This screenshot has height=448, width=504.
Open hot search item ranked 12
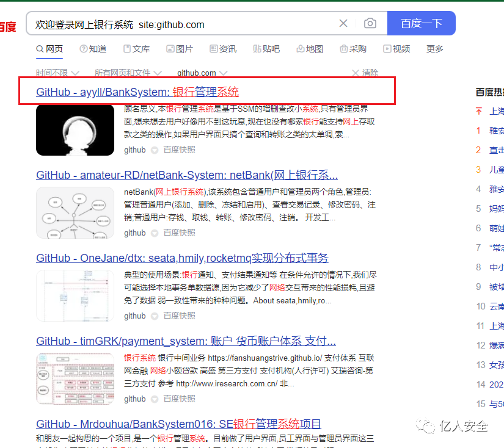(496, 345)
